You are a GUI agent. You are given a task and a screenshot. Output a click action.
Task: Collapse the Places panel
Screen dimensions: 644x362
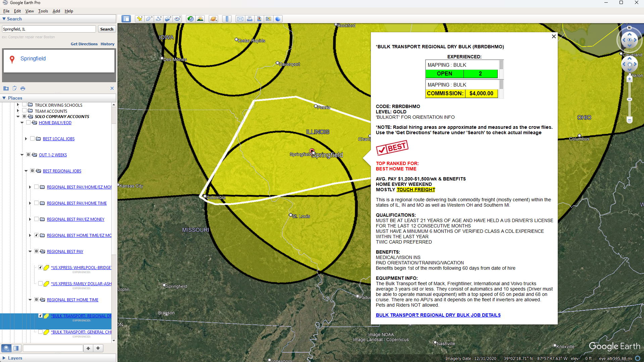4,98
